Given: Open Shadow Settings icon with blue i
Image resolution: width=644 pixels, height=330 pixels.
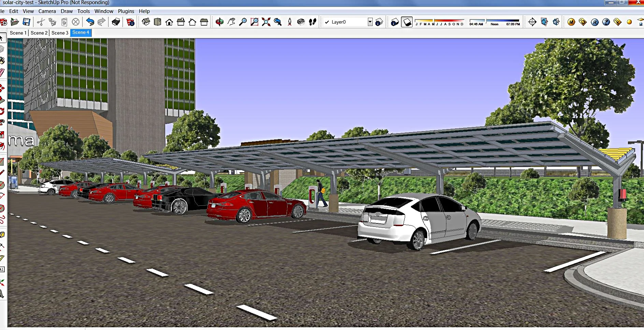Looking at the screenshot, I should [395, 22].
